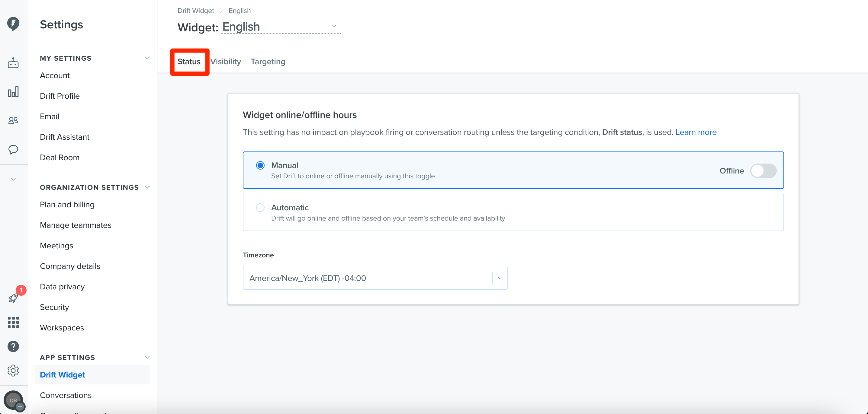This screenshot has height=414, width=868.
Task: Select the Manual radio button
Action: (x=260, y=165)
